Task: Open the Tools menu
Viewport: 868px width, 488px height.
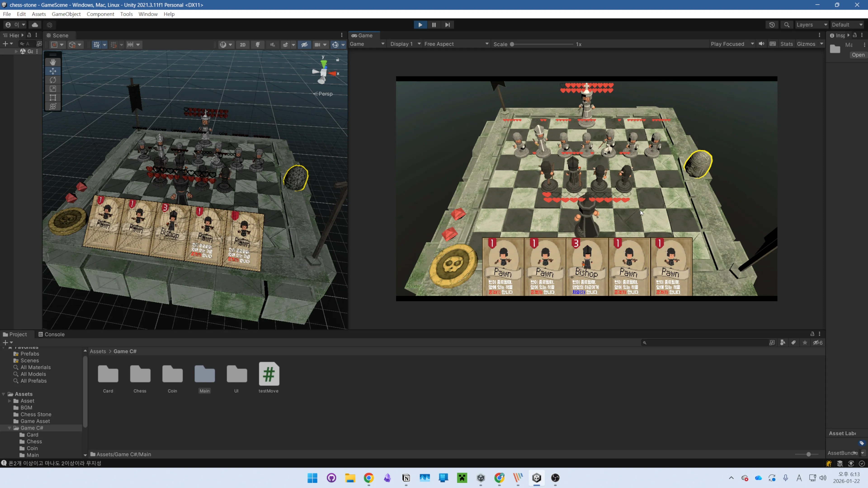Action: coord(126,14)
